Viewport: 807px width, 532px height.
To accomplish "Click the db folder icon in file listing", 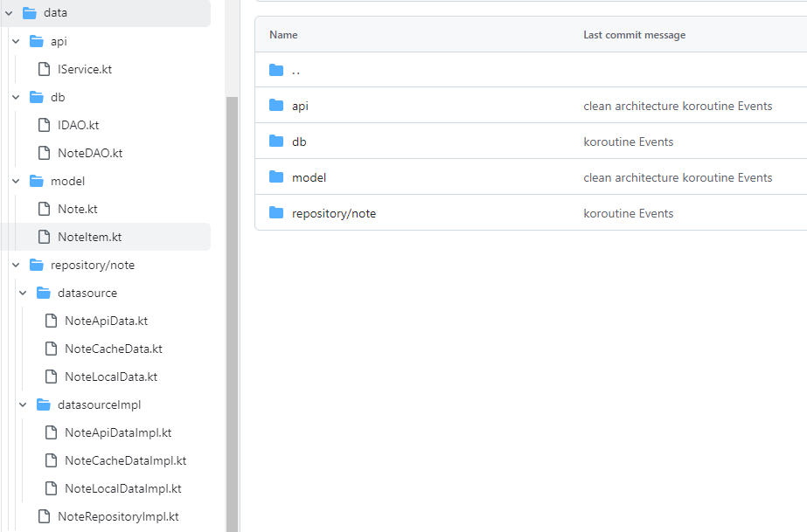I will [x=275, y=142].
